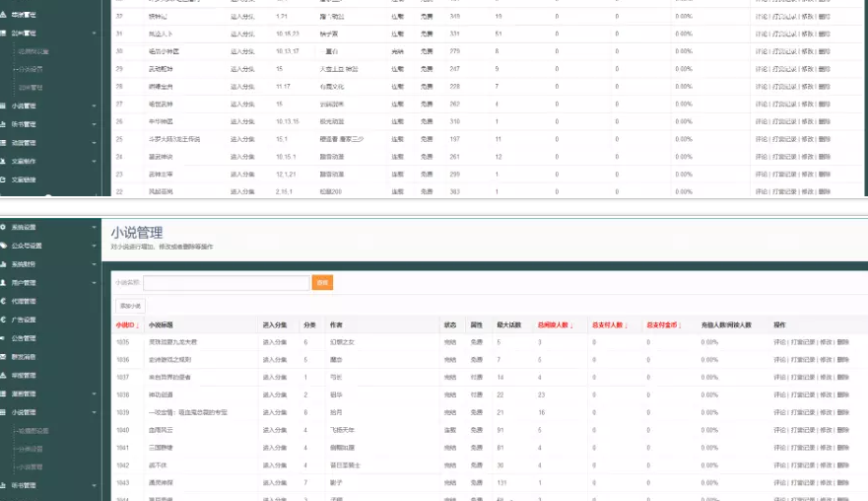Click the warning triangle icon beside 举报管理
The width and height of the screenshot is (868, 501).
(4, 376)
